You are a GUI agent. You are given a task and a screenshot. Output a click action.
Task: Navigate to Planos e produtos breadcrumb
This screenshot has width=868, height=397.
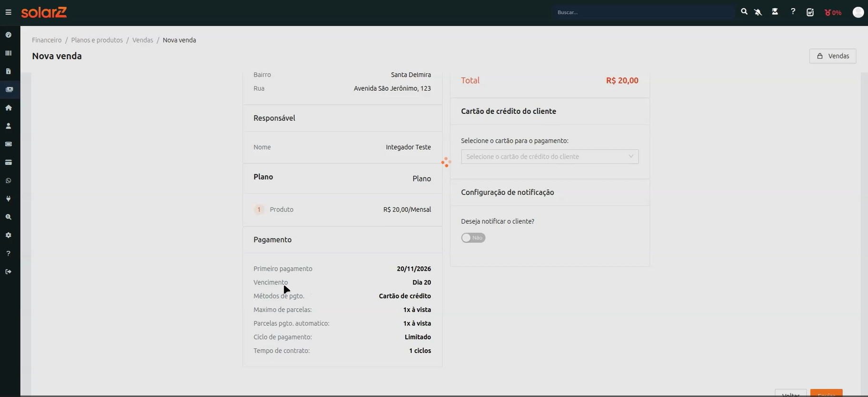point(97,40)
